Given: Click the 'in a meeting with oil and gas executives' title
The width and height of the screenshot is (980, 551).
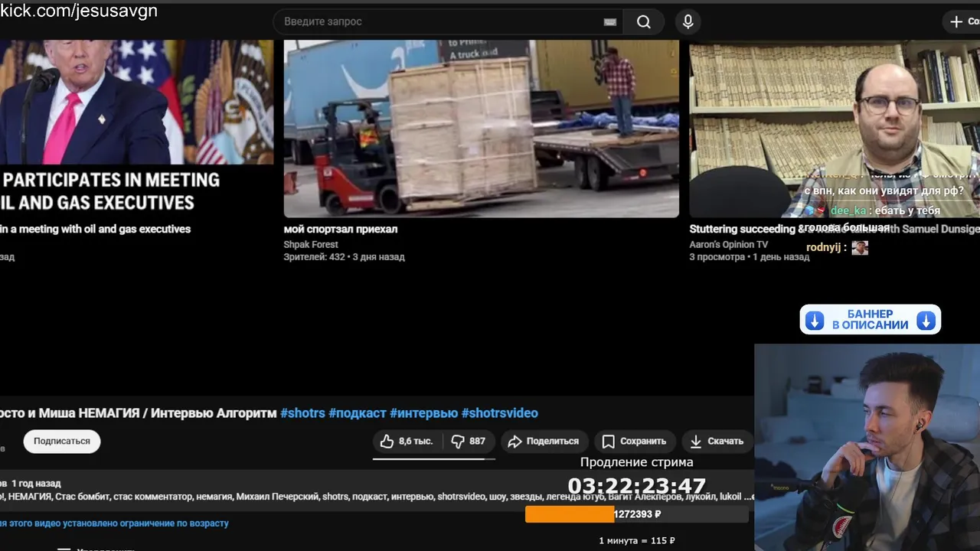Looking at the screenshot, I should coord(95,229).
